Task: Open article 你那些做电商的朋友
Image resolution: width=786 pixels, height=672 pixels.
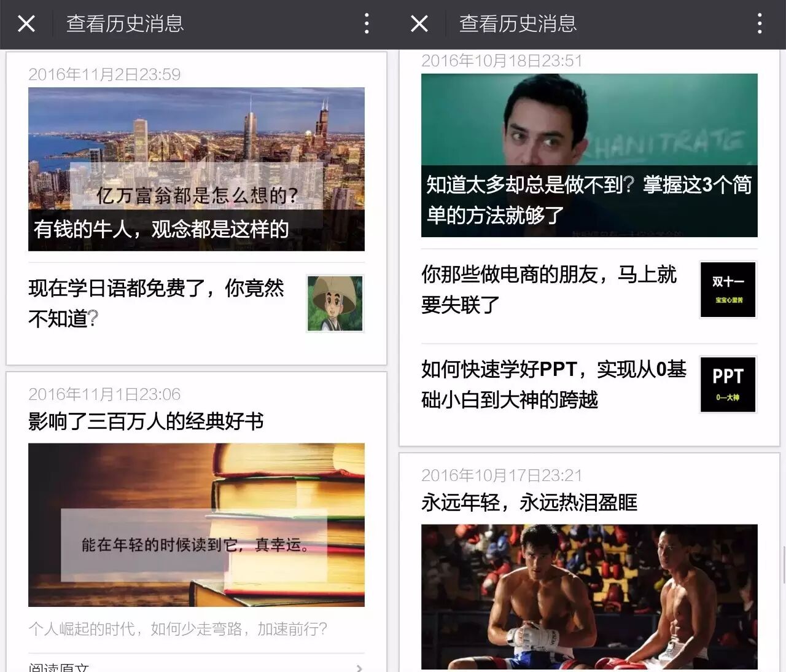Action: (549, 289)
